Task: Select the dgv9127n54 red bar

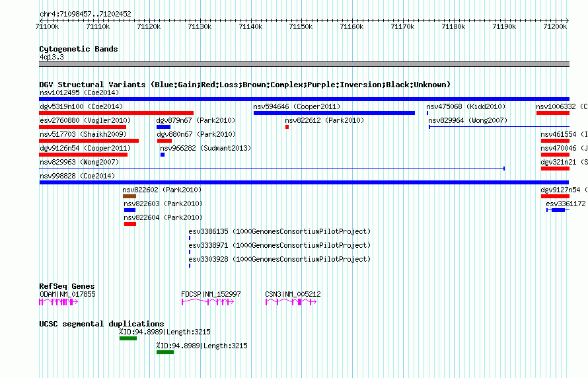Action: pos(555,196)
